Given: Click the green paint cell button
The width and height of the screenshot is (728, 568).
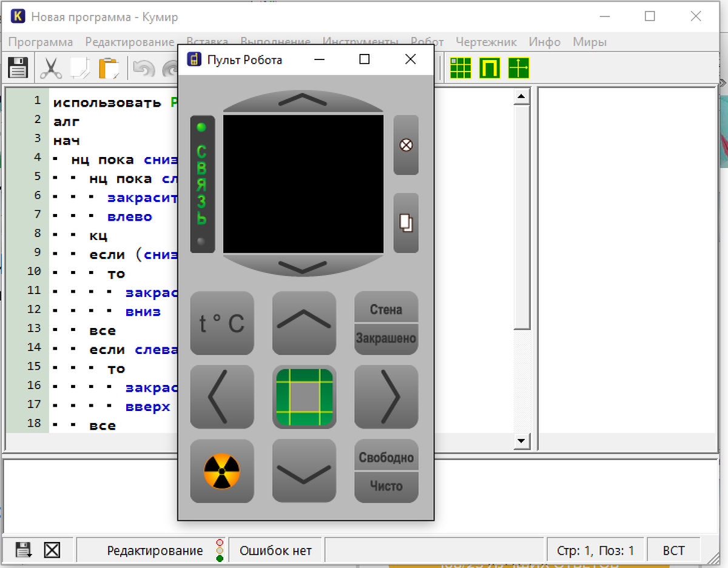Looking at the screenshot, I should (304, 397).
